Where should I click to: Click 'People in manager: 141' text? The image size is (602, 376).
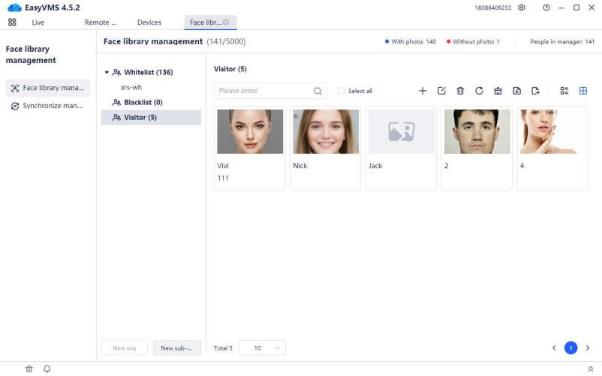pyautogui.click(x=562, y=41)
